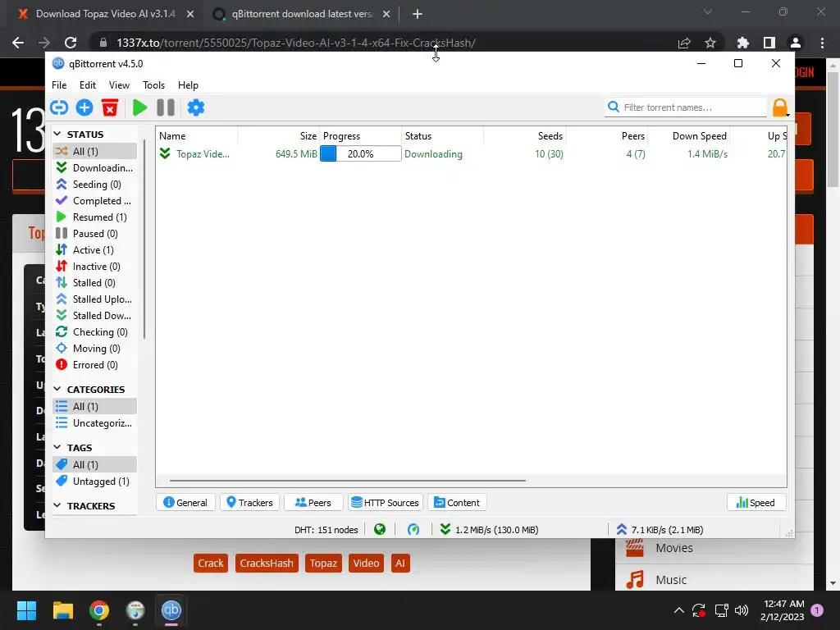The width and height of the screenshot is (840, 630).
Task: Select the Active (1) filter
Action: click(x=95, y=250)
